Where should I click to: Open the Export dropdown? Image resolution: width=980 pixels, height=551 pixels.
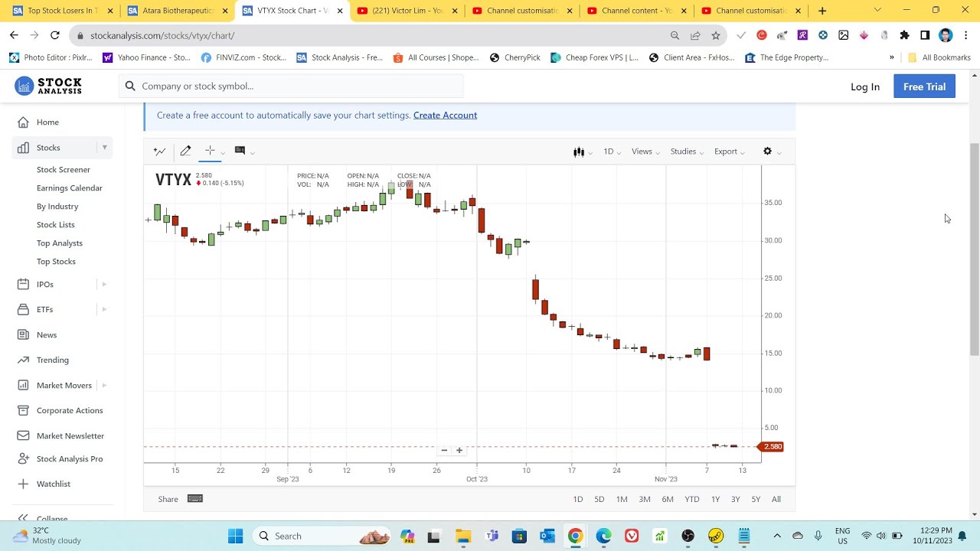pos(729,152)
